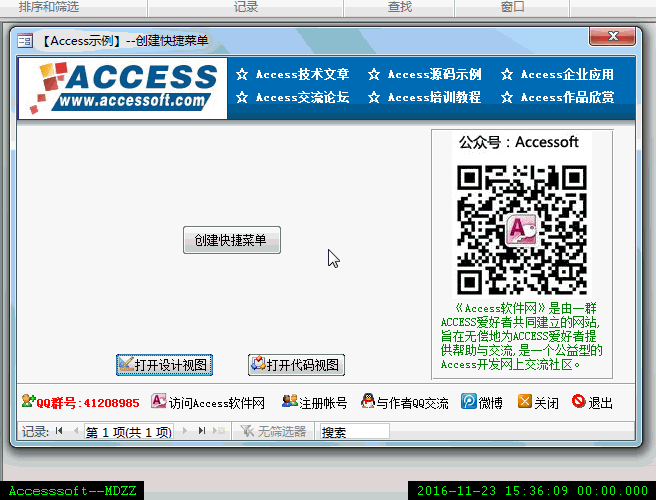Click star icon beside Access源码示例

pyautogui.click(x=374, y=74)
